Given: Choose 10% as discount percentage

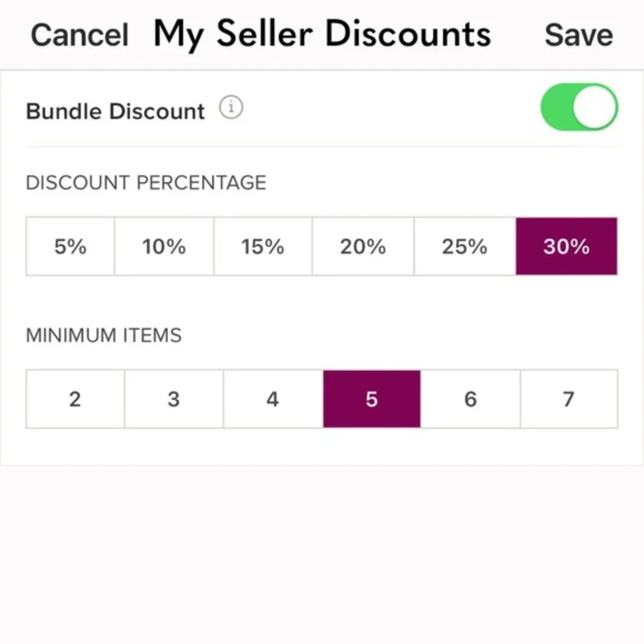Looking at the screenshot, I should click(164, 247).
